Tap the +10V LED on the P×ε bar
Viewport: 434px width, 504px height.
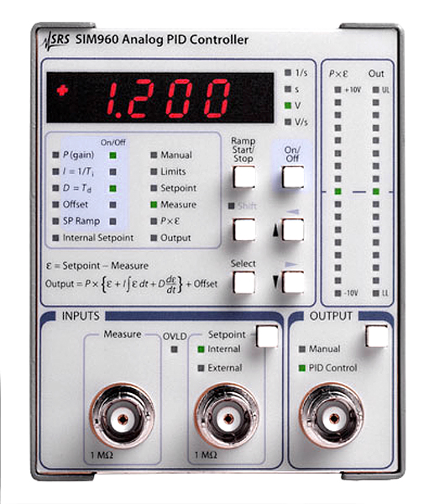(337, 90)
